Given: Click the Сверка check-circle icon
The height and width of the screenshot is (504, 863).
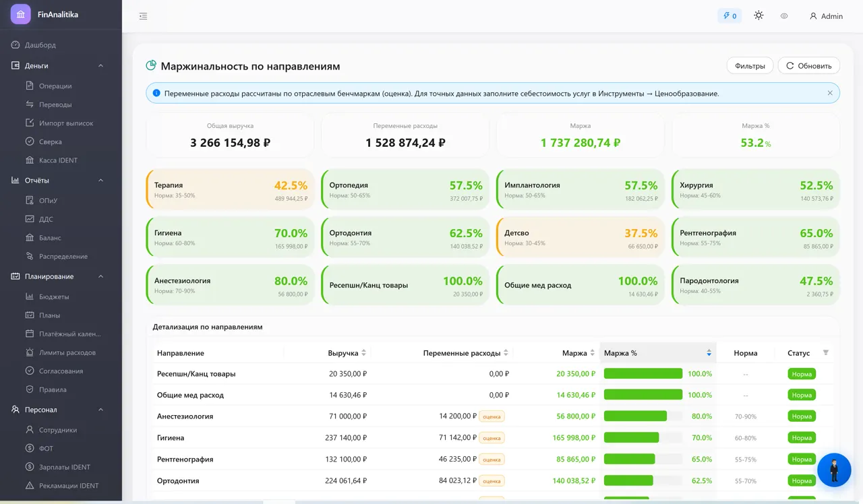Looking at the screenshot, I should [30, 141].
